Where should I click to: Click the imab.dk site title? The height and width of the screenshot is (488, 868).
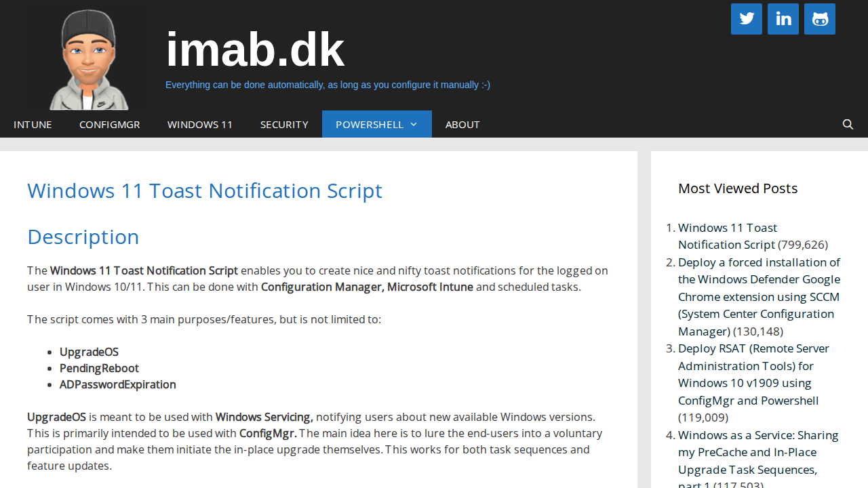(x=255, y=49)
